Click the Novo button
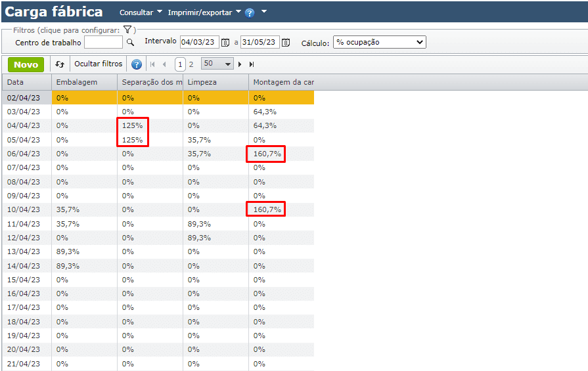The width and height of the screenshot is (588, 371). click(x=26, y=64)
